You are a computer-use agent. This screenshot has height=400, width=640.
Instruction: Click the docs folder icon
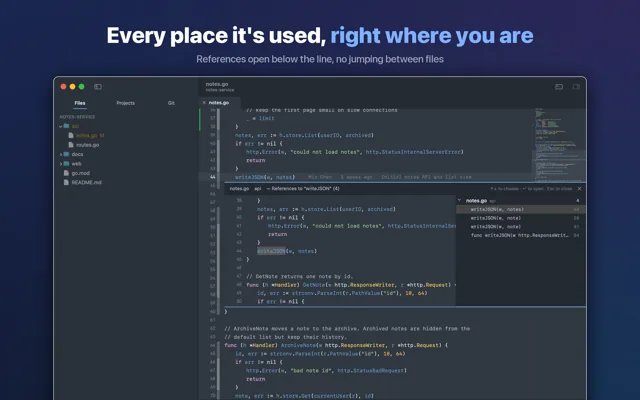tap(67, 154)
